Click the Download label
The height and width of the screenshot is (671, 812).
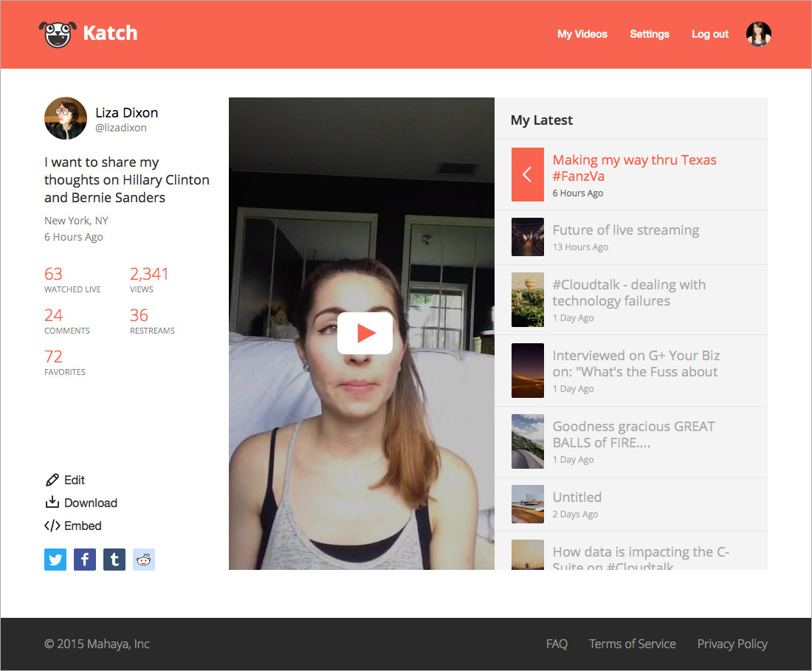[91, 503]
